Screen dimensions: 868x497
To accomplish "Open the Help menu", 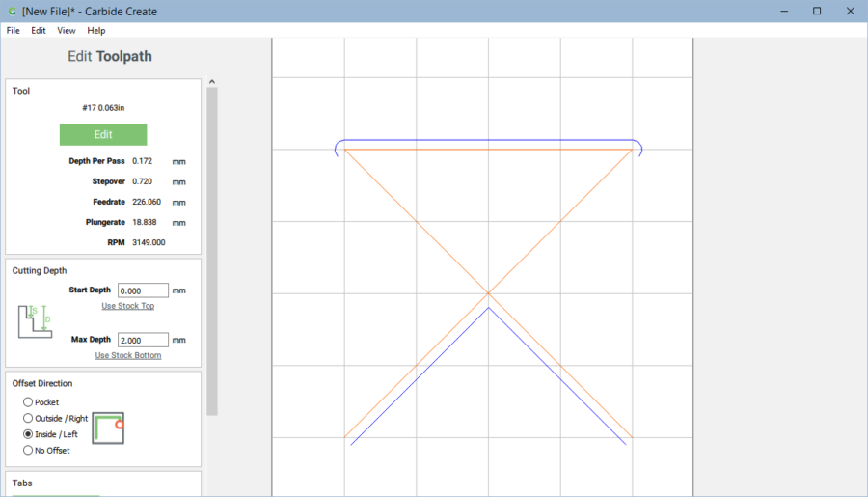I will [x=95, y=31].
